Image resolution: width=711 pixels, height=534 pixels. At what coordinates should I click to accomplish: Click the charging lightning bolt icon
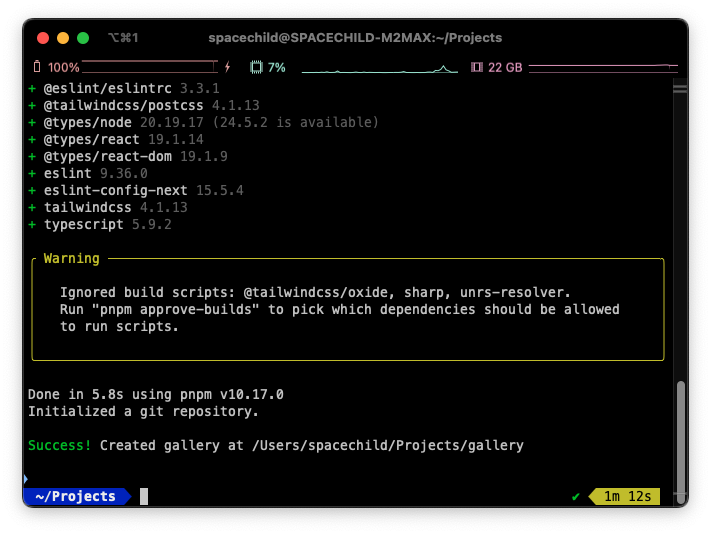click(x=228, y=67)
